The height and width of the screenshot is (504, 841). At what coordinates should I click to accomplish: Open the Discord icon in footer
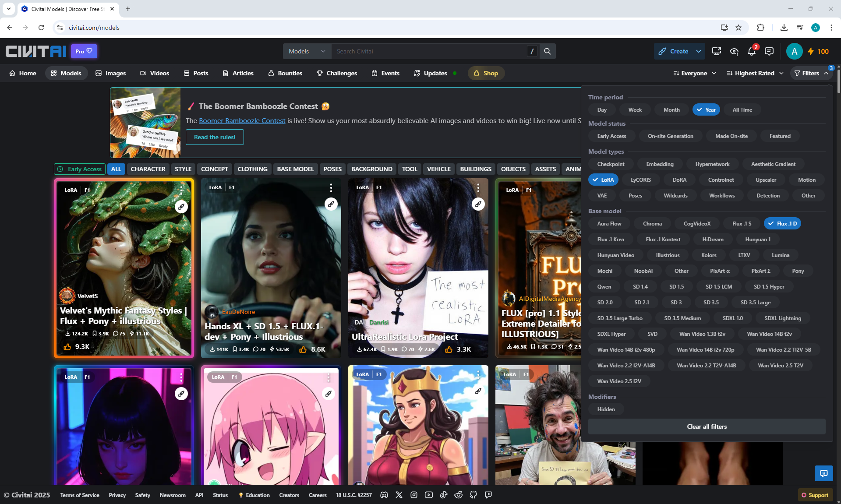384,495
